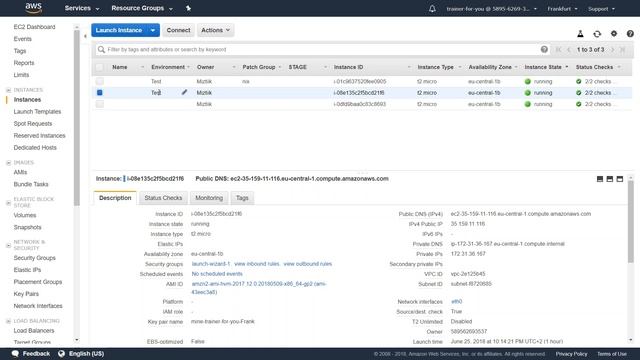Viewport: 640px width, 360px height.
Task: Click view outbound rules link
Action: click(x=307, y=264)
